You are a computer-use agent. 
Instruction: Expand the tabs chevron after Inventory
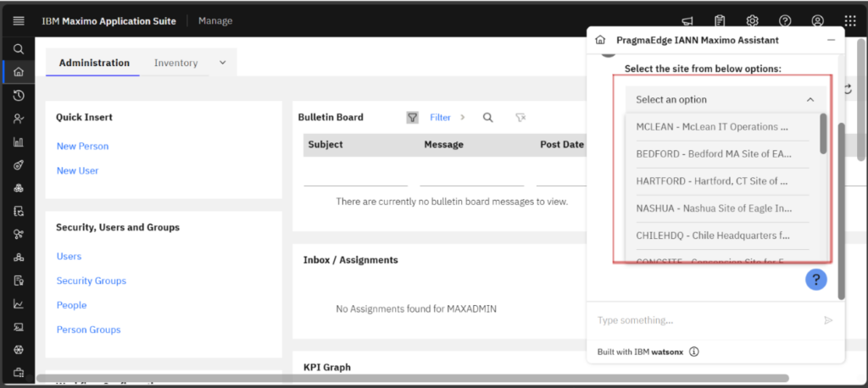223,63
